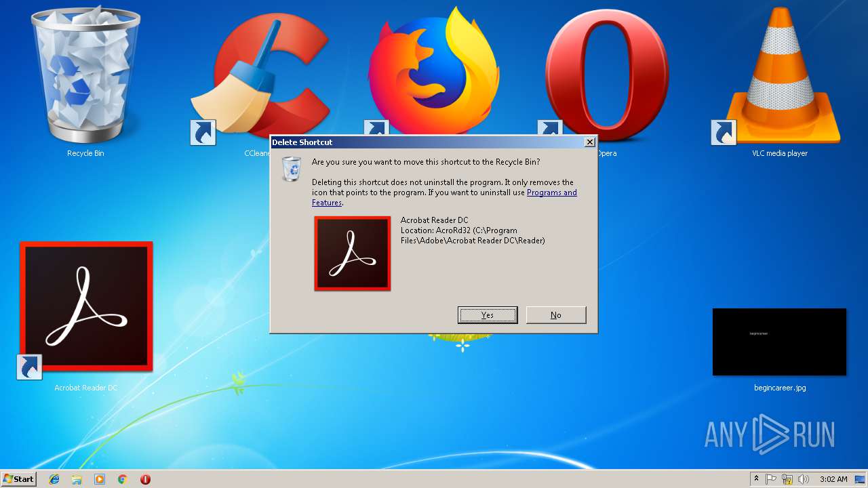Image resolution: width=868 pixels, height=488 pixels.
Task: Select the VLC media player shortcut
Action: [780, 81]
